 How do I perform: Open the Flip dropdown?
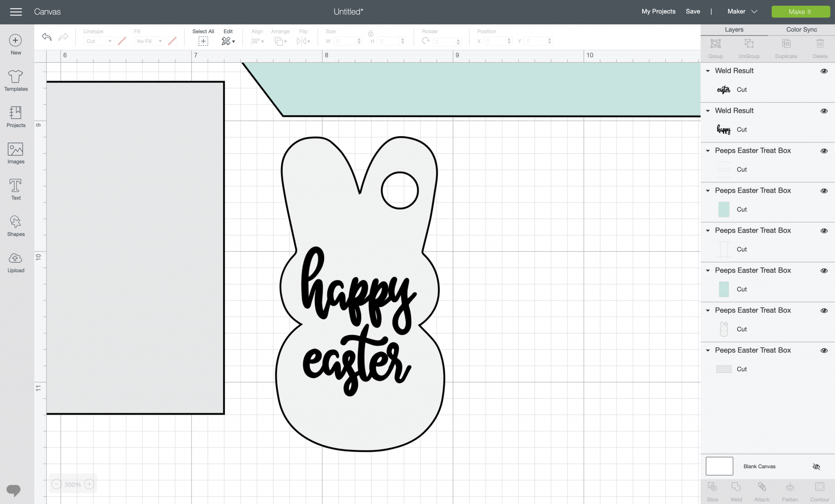[x=303, y=41]
